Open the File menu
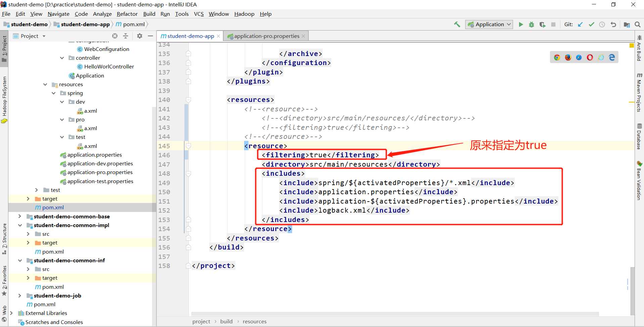644x327 pixels. (6, 14)
